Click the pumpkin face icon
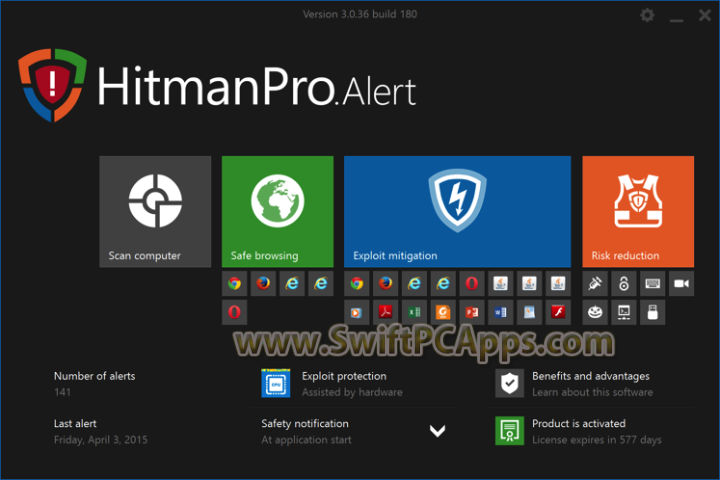This screenshot has height=480, width=720. (595, 312)
